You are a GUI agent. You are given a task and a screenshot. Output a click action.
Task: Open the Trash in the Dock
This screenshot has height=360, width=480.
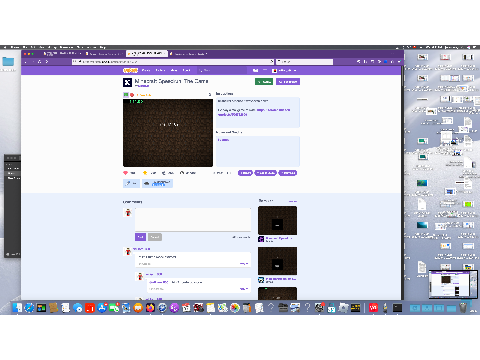pos(463,307)
